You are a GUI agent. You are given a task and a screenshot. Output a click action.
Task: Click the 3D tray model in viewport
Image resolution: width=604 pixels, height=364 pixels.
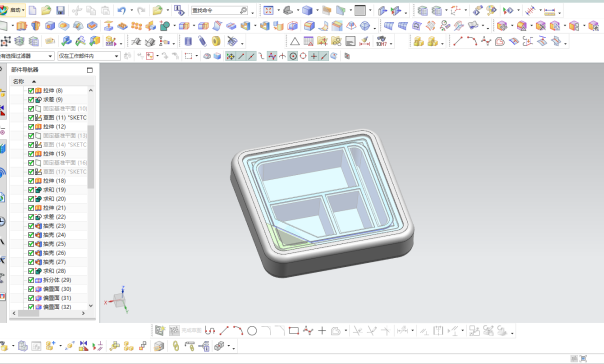[322, 203]
